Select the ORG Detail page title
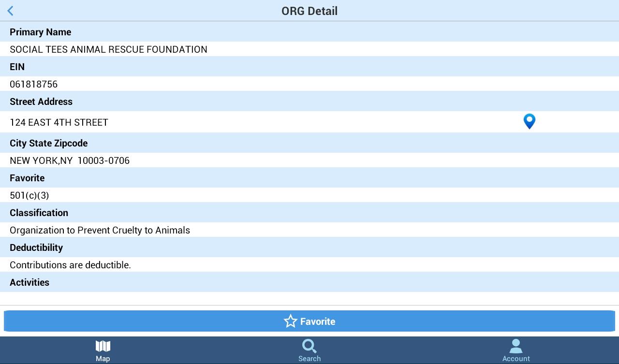Image resolution: width=619 pixels, height=364 pixels. pos(309,11)
